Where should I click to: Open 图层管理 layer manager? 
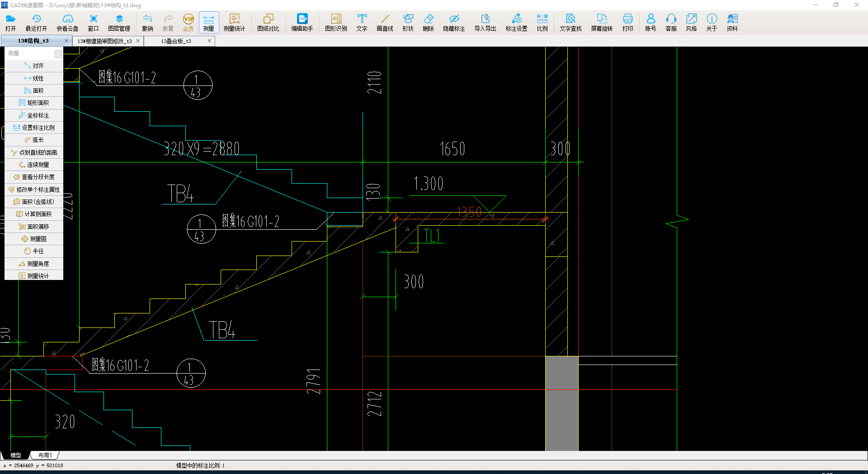119,22
